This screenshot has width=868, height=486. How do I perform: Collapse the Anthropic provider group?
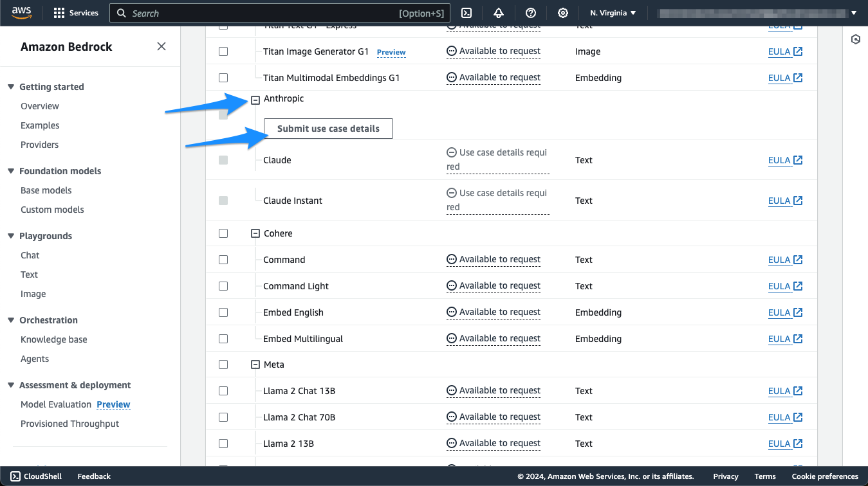255,100
